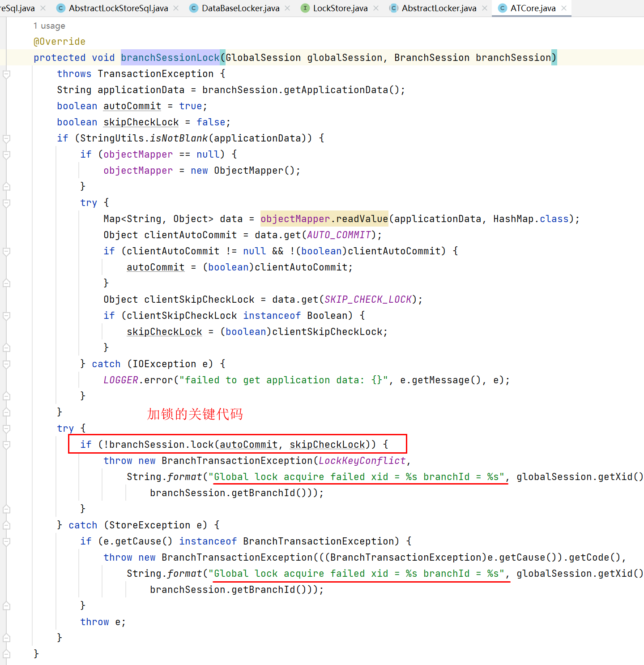Click the LockKeyConflict constant
This screenshot has width=644, height=665.
[x=362, y=461]
